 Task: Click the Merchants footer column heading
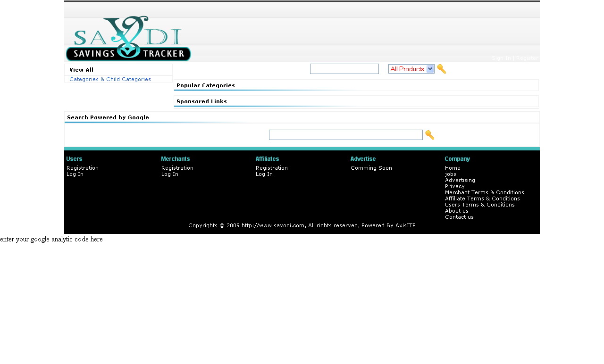click(x=176, y=159)
